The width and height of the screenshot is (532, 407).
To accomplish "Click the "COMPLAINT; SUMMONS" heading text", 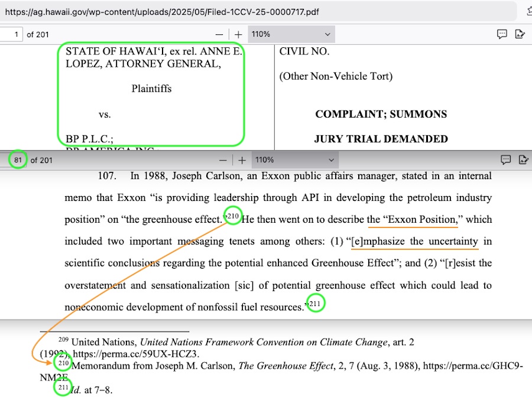I will point(381,114).
